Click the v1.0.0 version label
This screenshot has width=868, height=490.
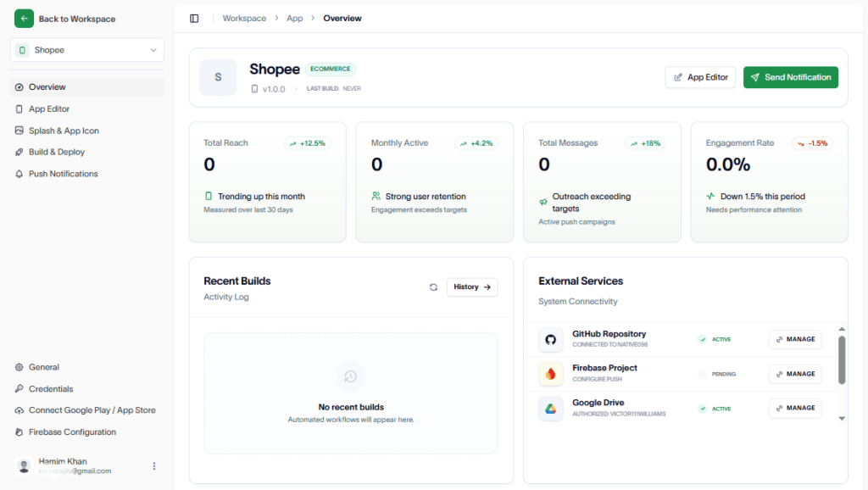[x=274, y=89]
